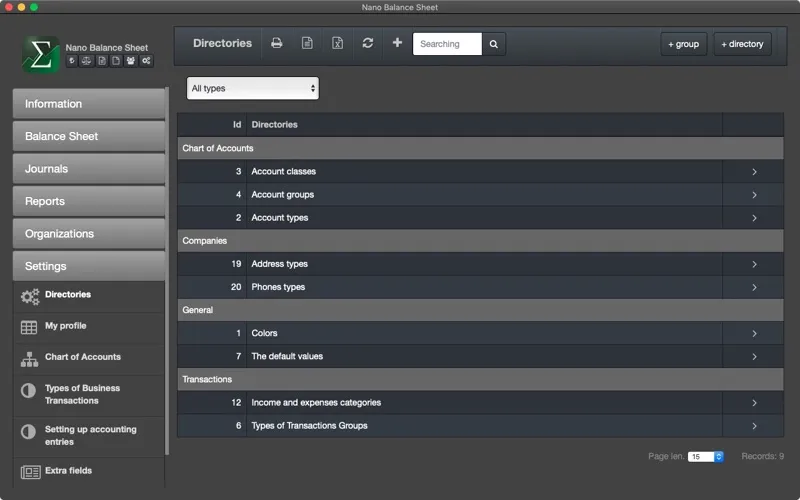The height and width of the screenshot is (500, 800).
Task: Select the Directories gears icon in sidebar
Action: 30,296
